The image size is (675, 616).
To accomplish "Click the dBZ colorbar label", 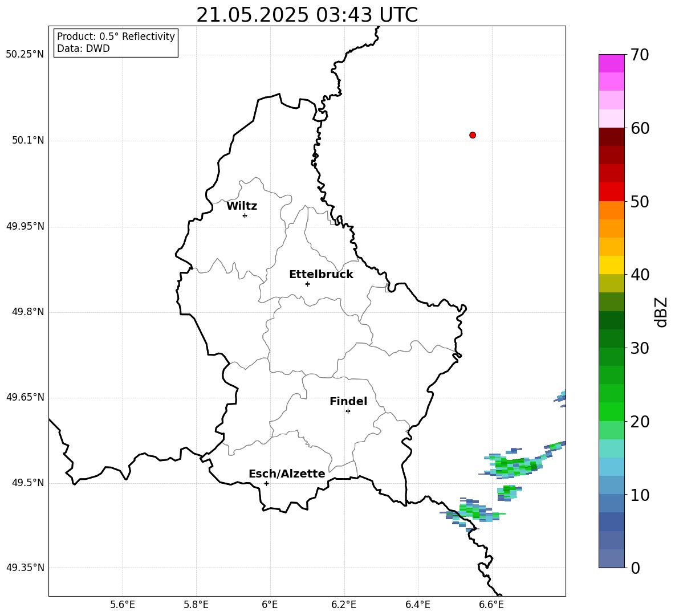I will (x=660, y=312).
